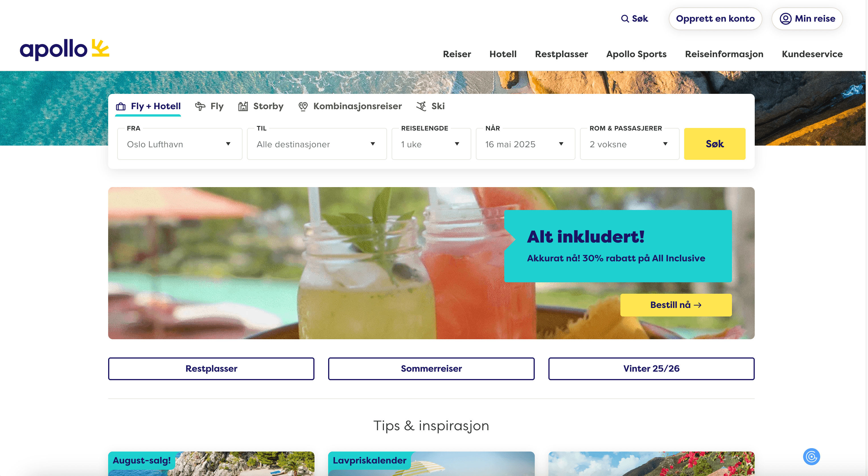Click the Bestill nå button
The height and width of the screenshot is (476, 868).
tap(676, 305)
